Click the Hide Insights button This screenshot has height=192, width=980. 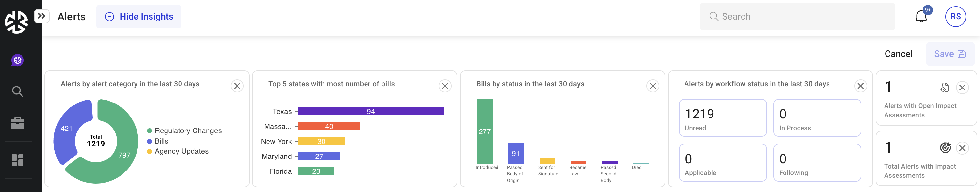coord(139,16)
